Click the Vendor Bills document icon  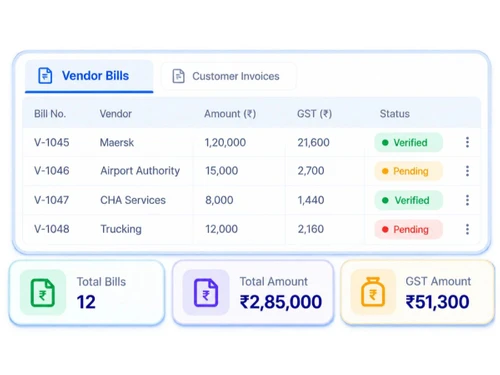click(x=45, y=75)
